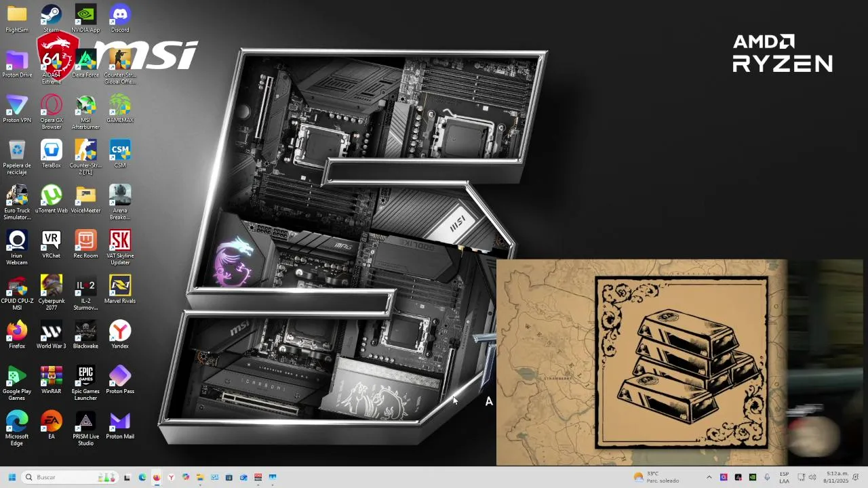Open the FlightSim folder icon

click(17, 18)
